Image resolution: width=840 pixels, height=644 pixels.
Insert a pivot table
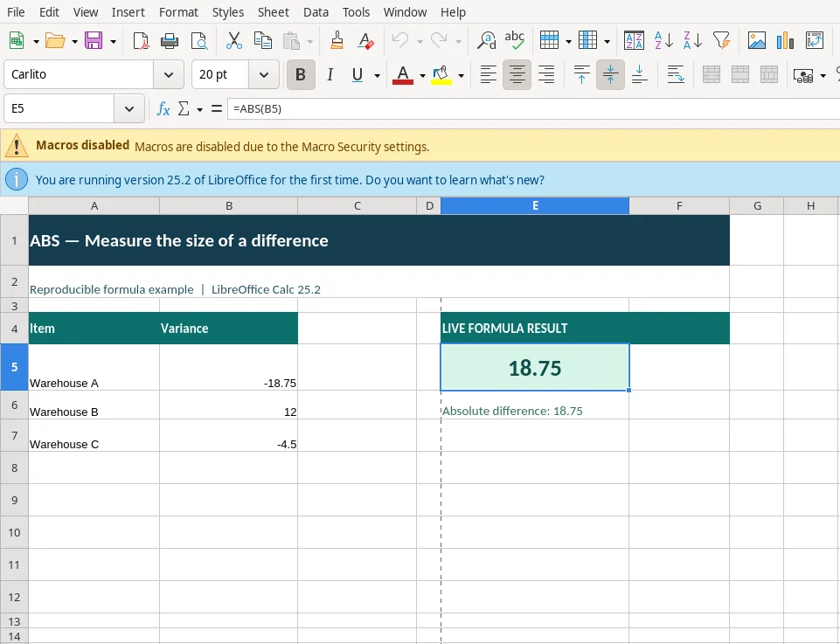(x=815, y=41)
